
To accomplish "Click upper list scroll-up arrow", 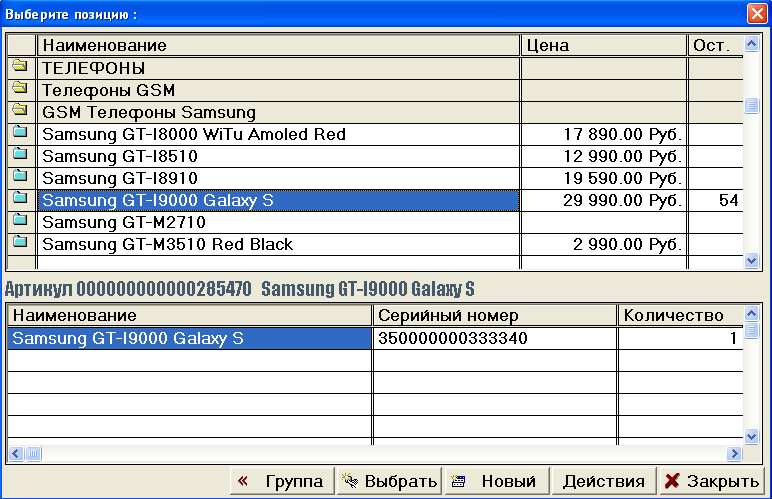I will point(751,43).
